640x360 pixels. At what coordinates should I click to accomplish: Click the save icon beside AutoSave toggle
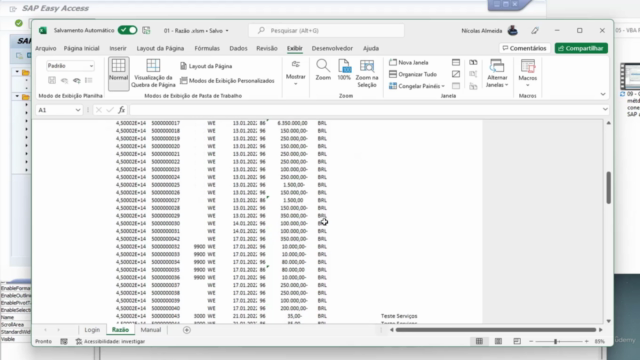pos(146,30)
